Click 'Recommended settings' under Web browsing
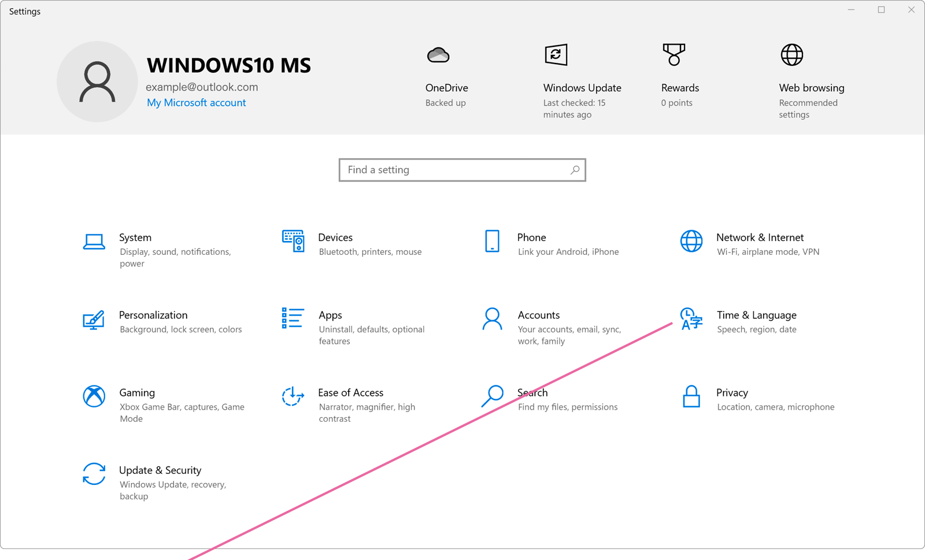Image resolution: width=925 pixels, height=560 pixels. tap(808, 109)
